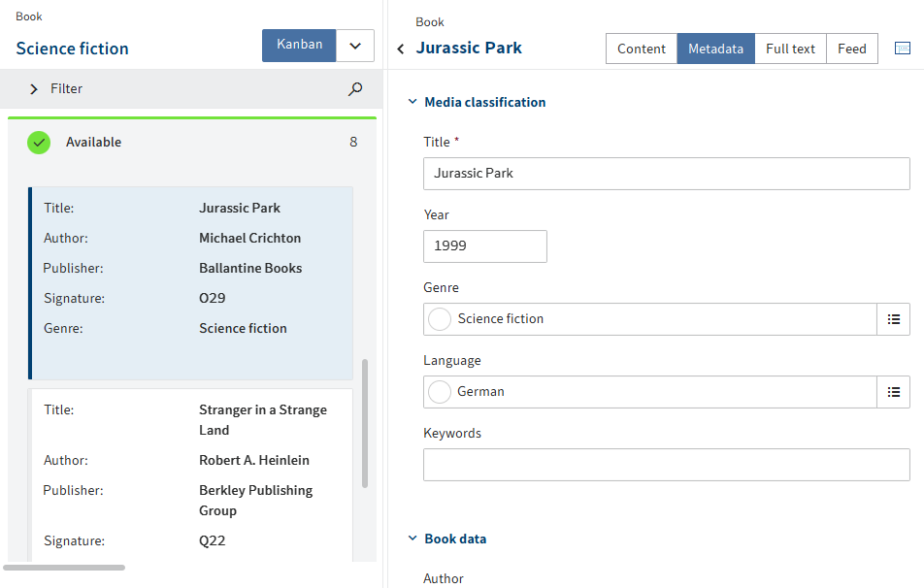The width and height of the screenshot is (924, 588).
Task: Collapse the Media classification section
Action: pyautogui.click(x=412, y=101)
